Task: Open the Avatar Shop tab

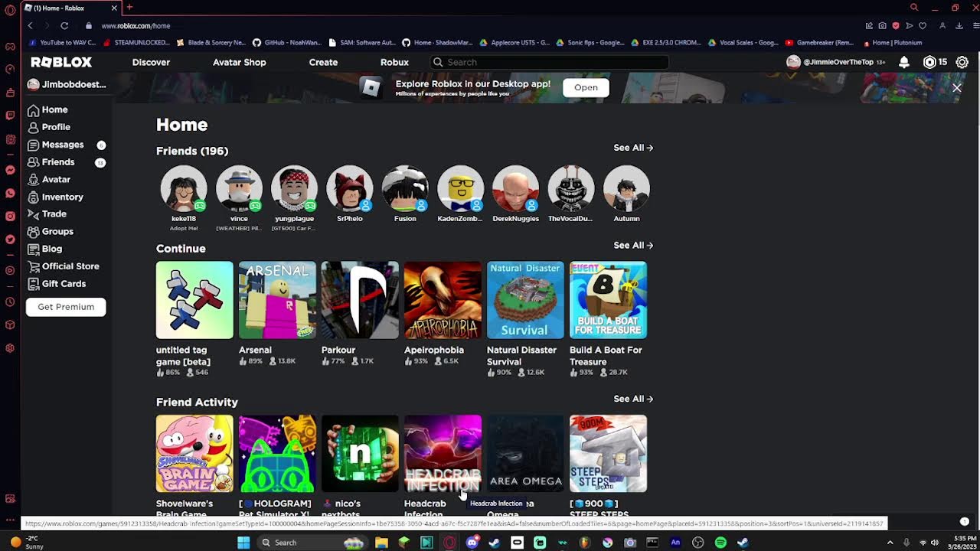Action: (x=240, y=62)
